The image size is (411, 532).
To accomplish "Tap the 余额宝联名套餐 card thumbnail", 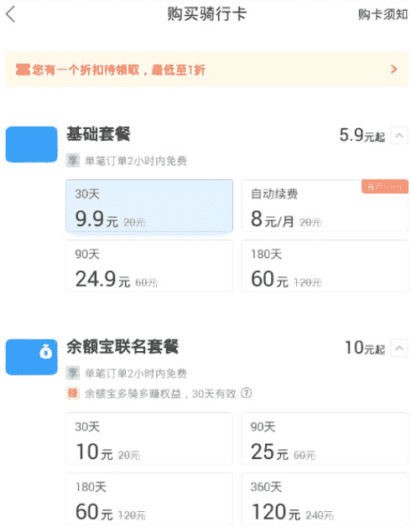I will click(x=32, y=357).
